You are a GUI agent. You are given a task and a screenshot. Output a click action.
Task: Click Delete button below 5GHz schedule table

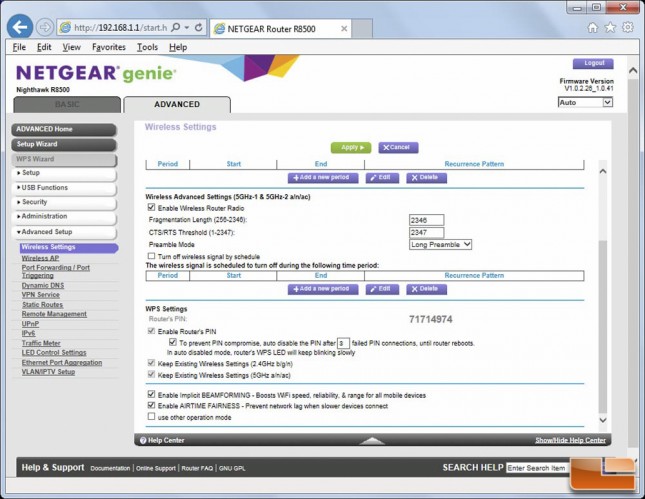point(427,289)
